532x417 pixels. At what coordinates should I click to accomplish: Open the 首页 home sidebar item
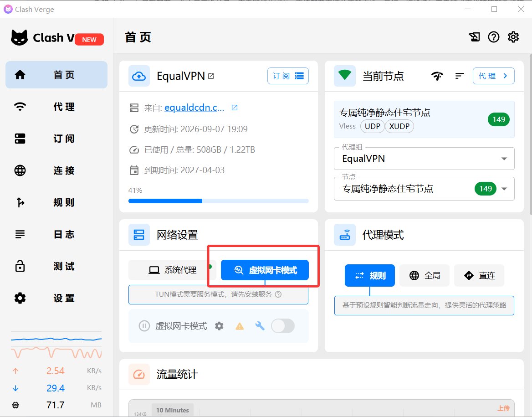(x=56, y=75)
